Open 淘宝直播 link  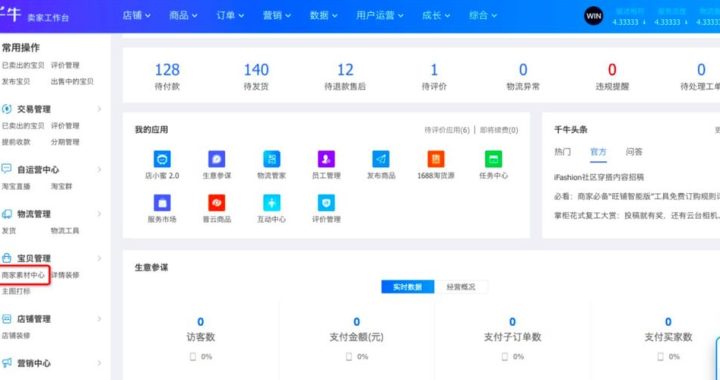click(16, 186)
